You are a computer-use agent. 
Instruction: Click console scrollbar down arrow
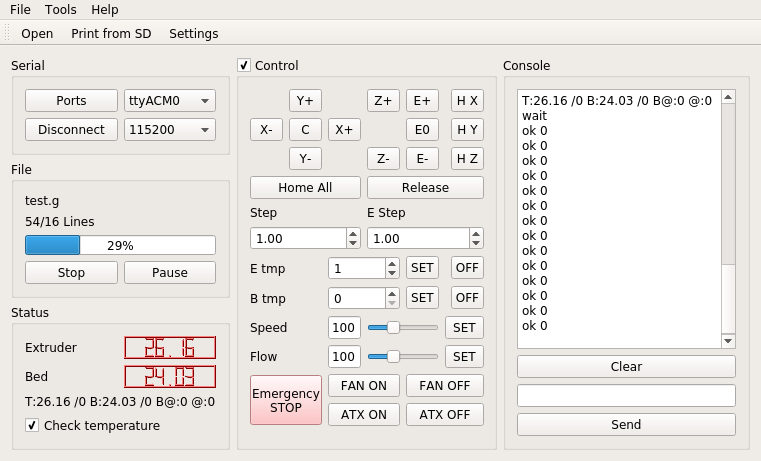click(728, 341)
